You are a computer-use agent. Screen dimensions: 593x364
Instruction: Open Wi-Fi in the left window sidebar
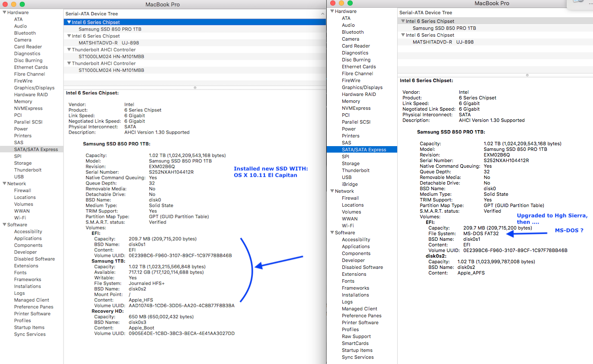coord(20,218)
